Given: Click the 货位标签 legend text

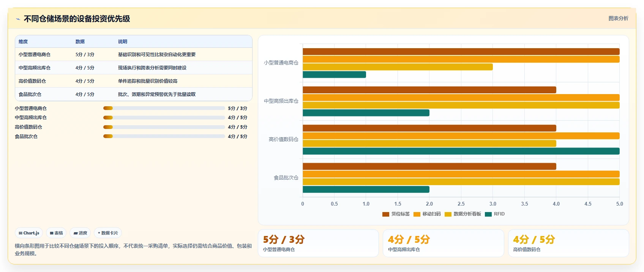Looking at the screenshot, I should [401, 214].
